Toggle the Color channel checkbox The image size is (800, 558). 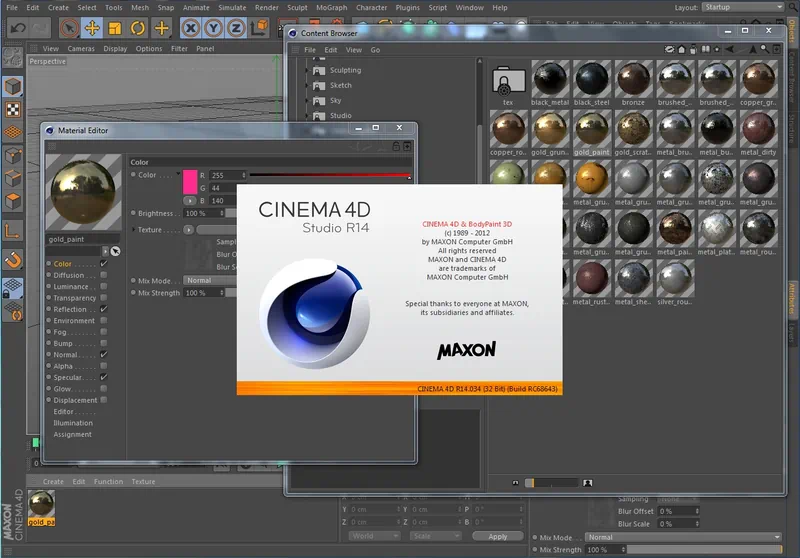[x=104, y=264]
